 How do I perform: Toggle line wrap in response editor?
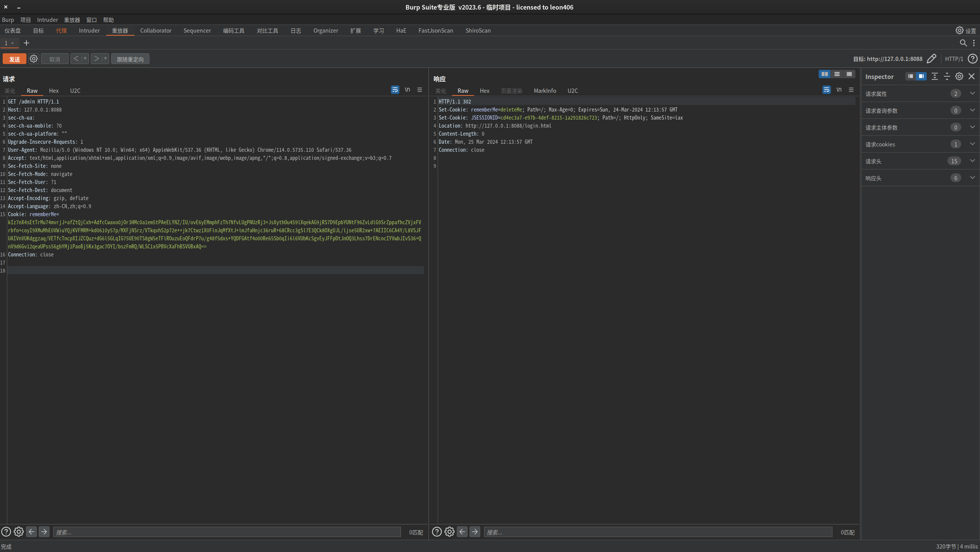click(826, 90)
